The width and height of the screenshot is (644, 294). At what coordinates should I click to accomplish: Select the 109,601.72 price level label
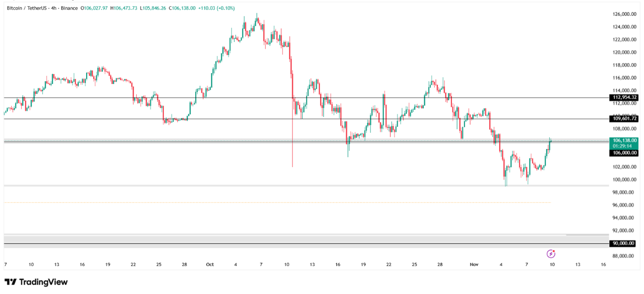[623, 119]
